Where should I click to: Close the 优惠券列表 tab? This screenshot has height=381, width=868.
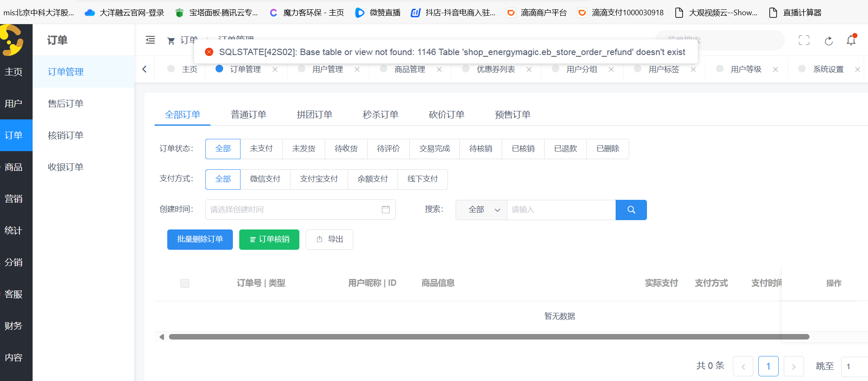529,69
